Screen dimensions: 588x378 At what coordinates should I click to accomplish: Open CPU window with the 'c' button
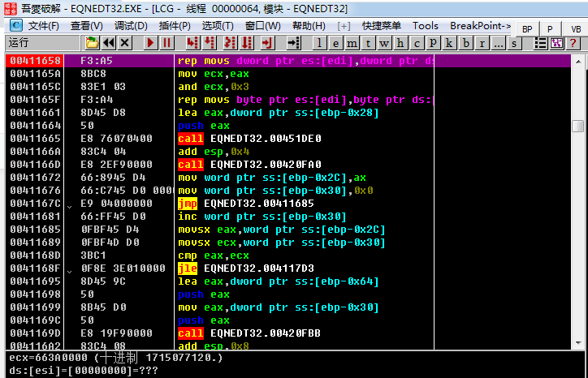[x=417, y=44]
